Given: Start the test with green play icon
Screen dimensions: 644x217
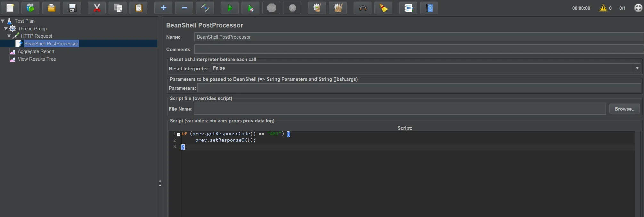Looking at the screenshot, I should [x=230, y=8].
